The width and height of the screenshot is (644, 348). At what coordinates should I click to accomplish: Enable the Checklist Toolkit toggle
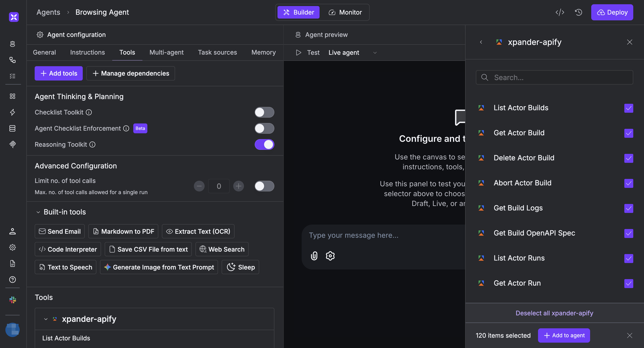(264, 112)
